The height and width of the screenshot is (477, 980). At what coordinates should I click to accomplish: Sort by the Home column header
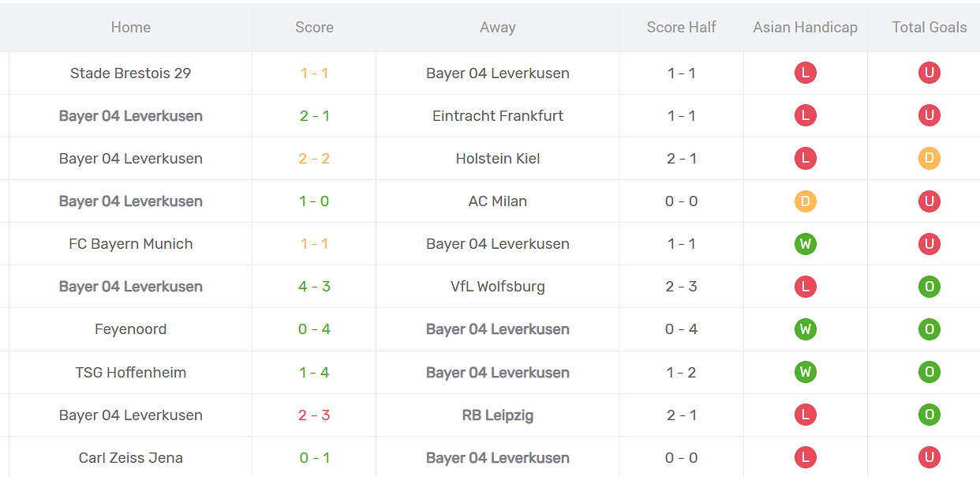130,28
